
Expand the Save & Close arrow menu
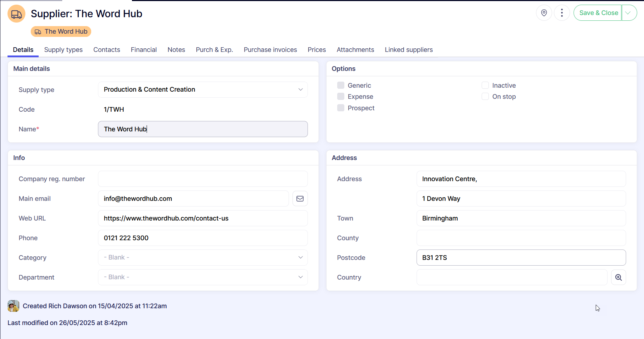[x=629, y=13]
